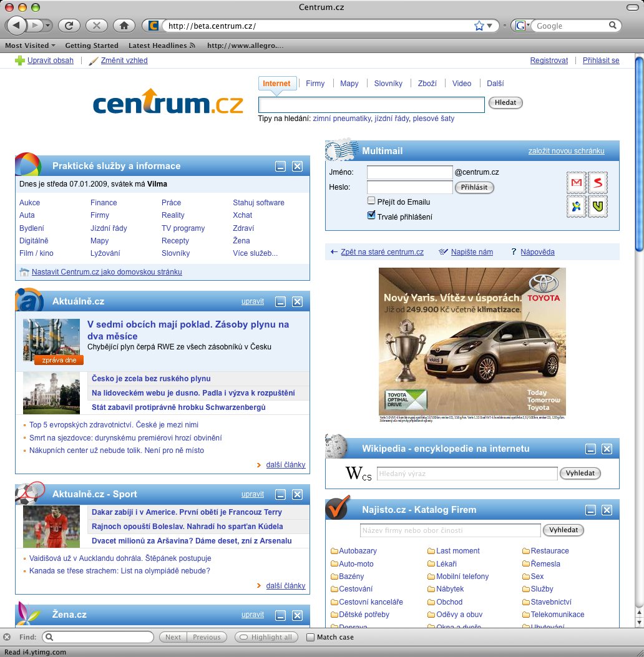Reload the page with the refresh icon
This screenshot has width=644, height=657.
69,26
